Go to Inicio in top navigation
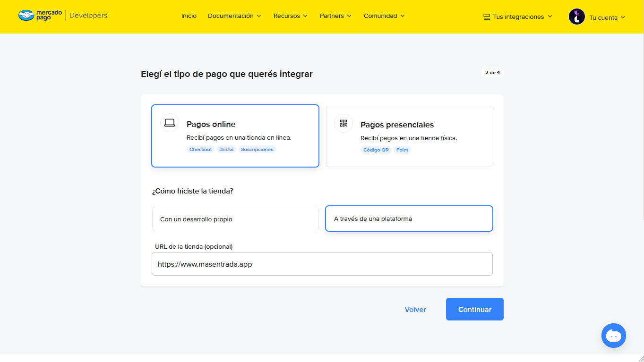 coord(189,16)
